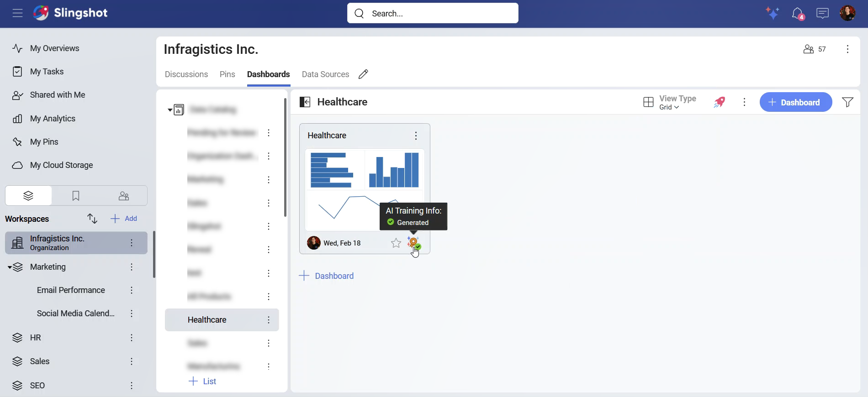Open the AI sparkle assistant
This screenshot has height=397, width=868.
[773, 13]
